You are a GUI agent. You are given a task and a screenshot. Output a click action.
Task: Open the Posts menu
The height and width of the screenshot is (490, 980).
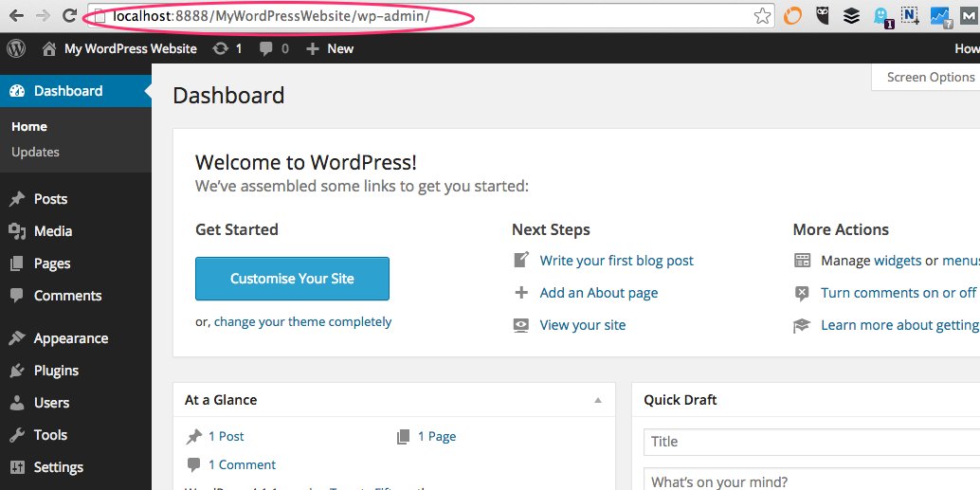pyautogui.click(x=50, y=199)
